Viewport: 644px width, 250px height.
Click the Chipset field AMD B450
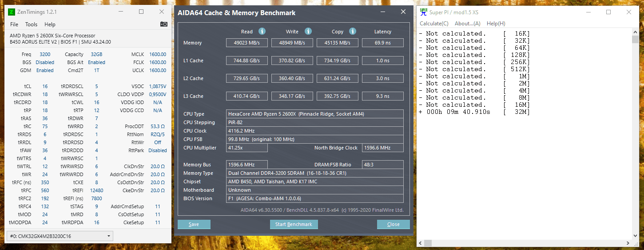coord(315,181)
